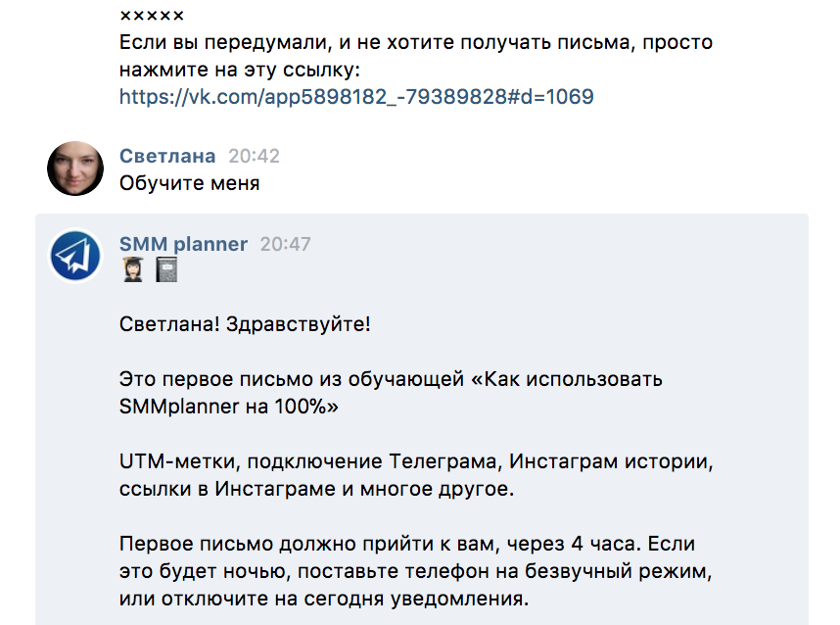
Task: Click the 20:47 message timestamp
Action: pyautogui.click(x=286, y=244)
